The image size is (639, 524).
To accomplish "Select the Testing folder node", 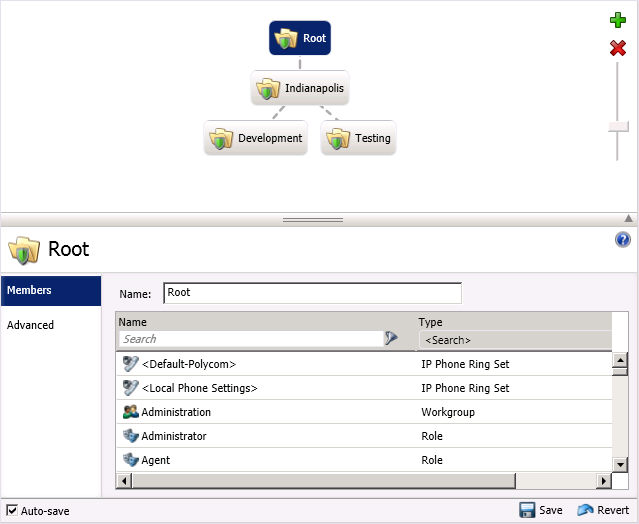I will click(x=358, y=138).
